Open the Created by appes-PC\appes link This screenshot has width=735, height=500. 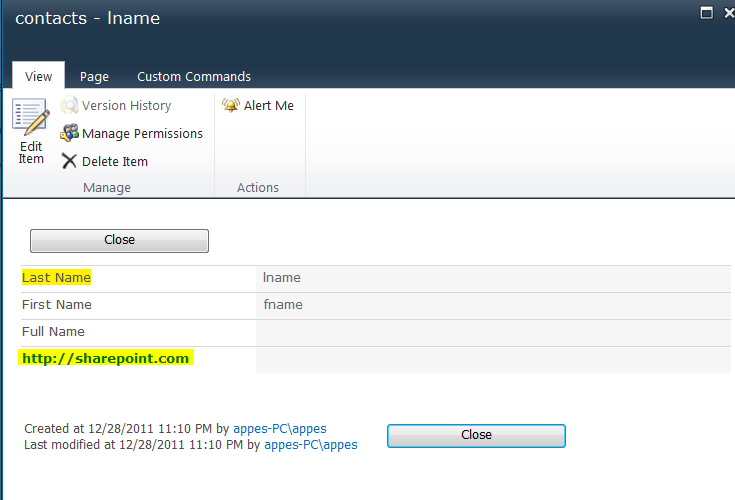click(x=280, y=429)
